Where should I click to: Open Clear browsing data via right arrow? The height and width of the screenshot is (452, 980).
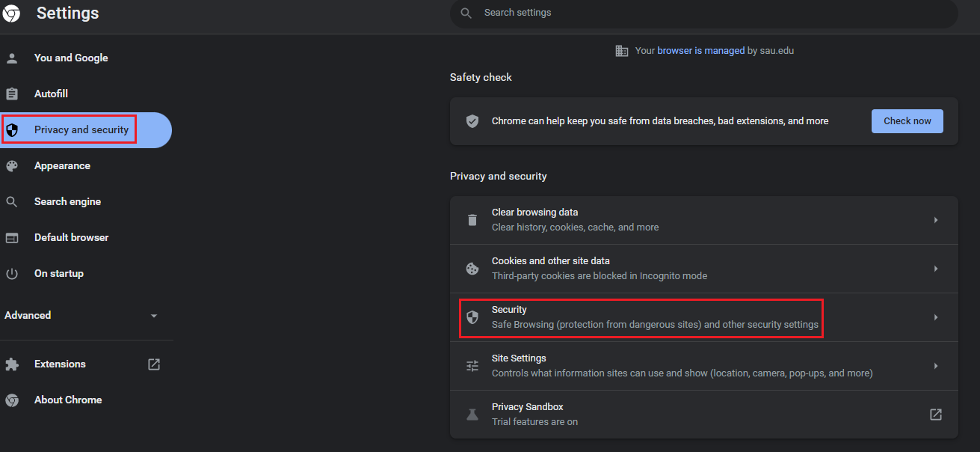936,220
